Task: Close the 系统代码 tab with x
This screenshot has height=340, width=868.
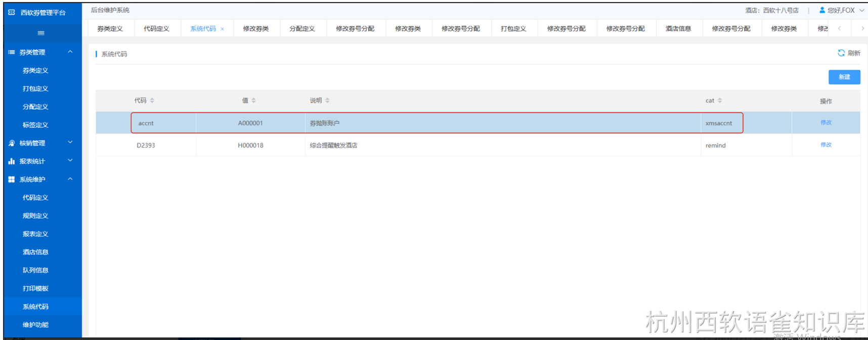Action: pyautogui.click(x=222, y=29)
